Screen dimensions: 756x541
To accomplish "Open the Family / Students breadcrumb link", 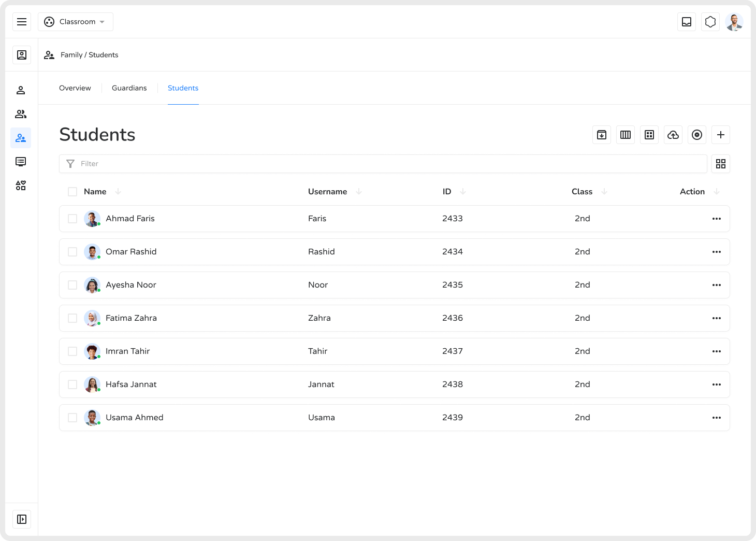I will click(x=89, y=55).
